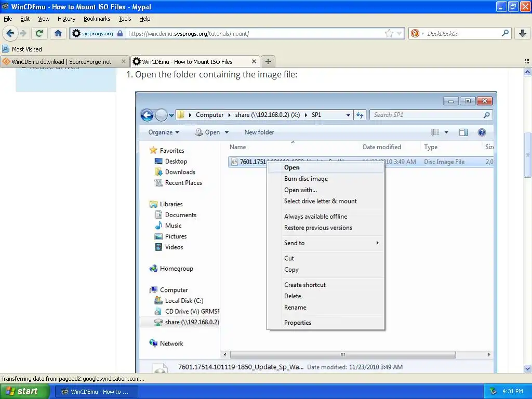Viewport: 532px width, 399px height.
Task: Click the Explorer address refresh icon
Action: pyautogui.click(x=360, y=115)
